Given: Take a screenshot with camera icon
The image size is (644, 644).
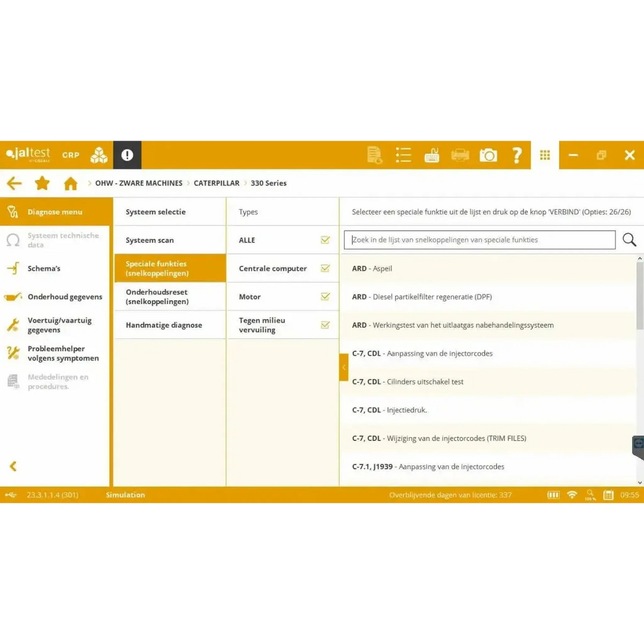Looking at the screenshot, I should coord(489,155).
